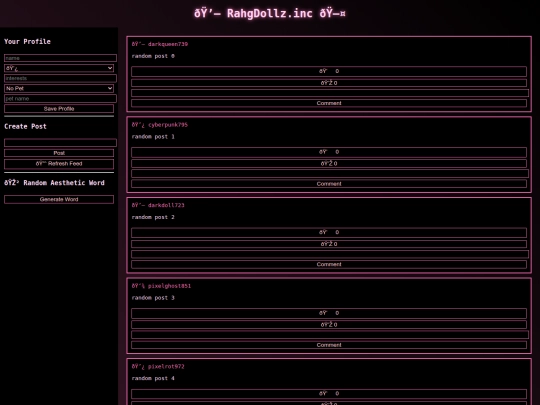This screenshot has height=405, width=540.
Task: Select the darkqueen739 username
Action: click(x=168, y=44)
